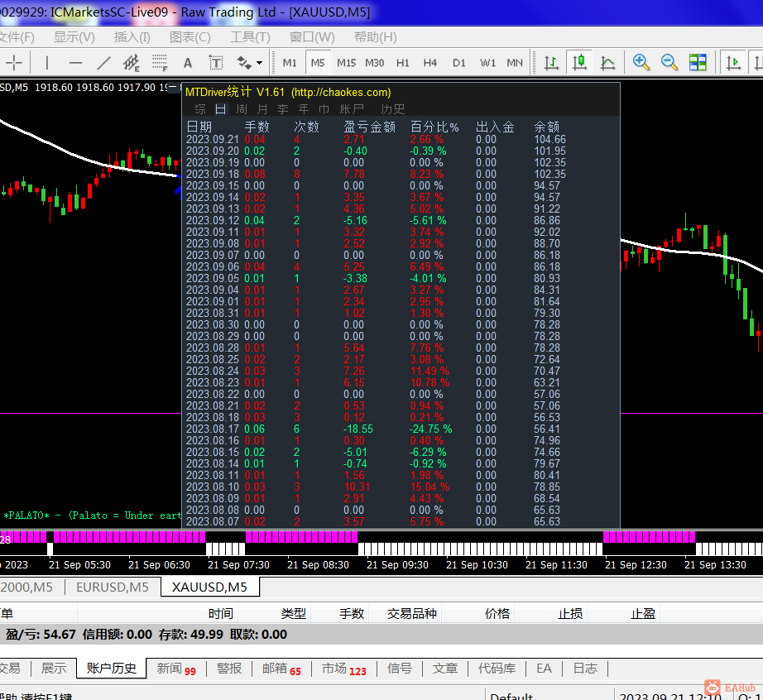The height and width of the screenshot is (700, 763).
Task: Open the 文章 terminal tab
Action: (x=445, y=669)
